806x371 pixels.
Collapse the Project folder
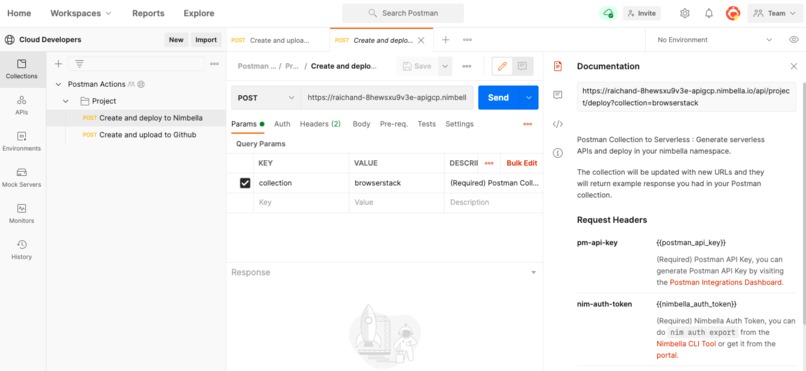coord(66,101)
